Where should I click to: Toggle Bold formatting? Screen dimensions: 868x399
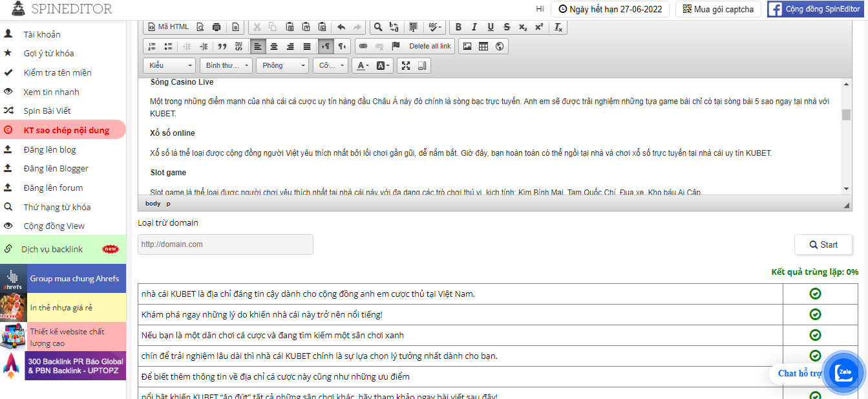pyautogui.click(x=458, y=27)
